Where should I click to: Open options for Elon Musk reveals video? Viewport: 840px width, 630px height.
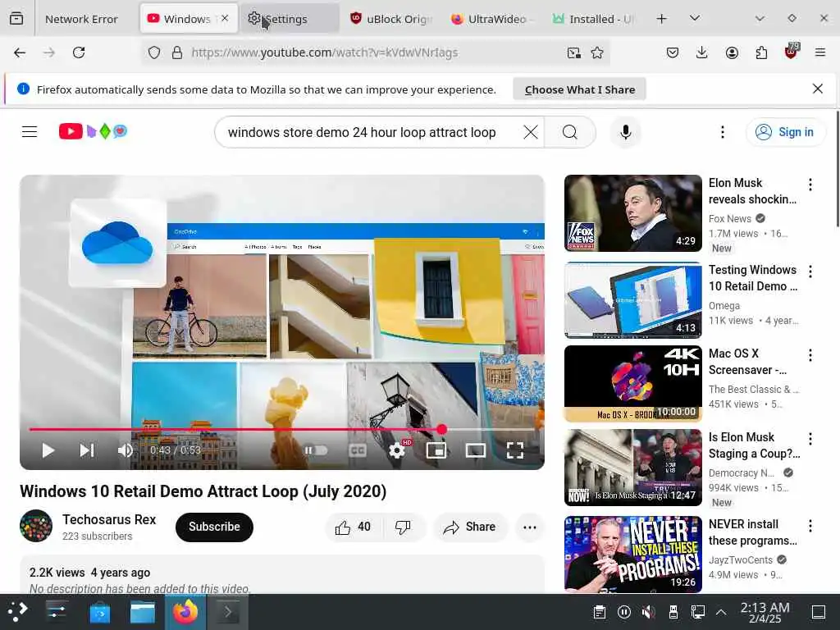pyautogui.click(x=810, y=185)
